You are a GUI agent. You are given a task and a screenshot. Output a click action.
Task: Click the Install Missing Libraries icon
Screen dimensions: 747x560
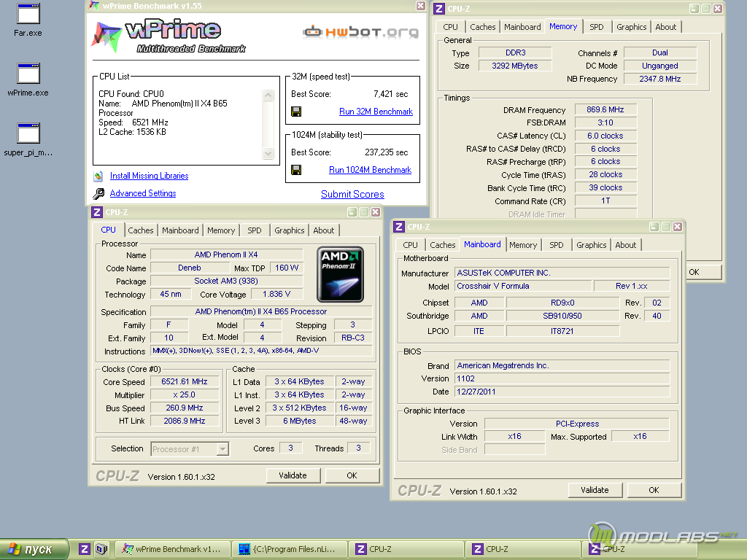tap(98, 176)
